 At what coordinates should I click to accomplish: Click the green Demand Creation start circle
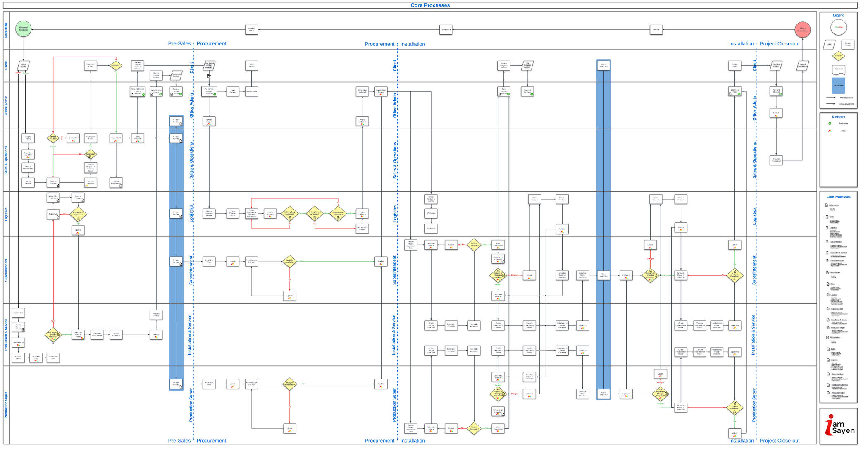[x=24, y=29]
